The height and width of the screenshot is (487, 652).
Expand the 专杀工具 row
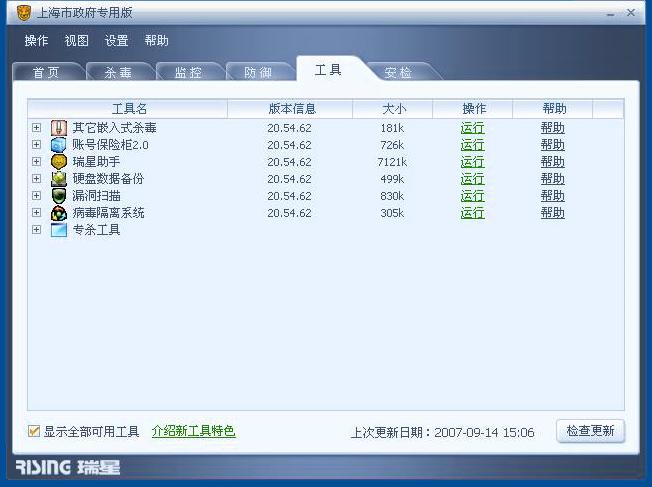coord(36,230)
